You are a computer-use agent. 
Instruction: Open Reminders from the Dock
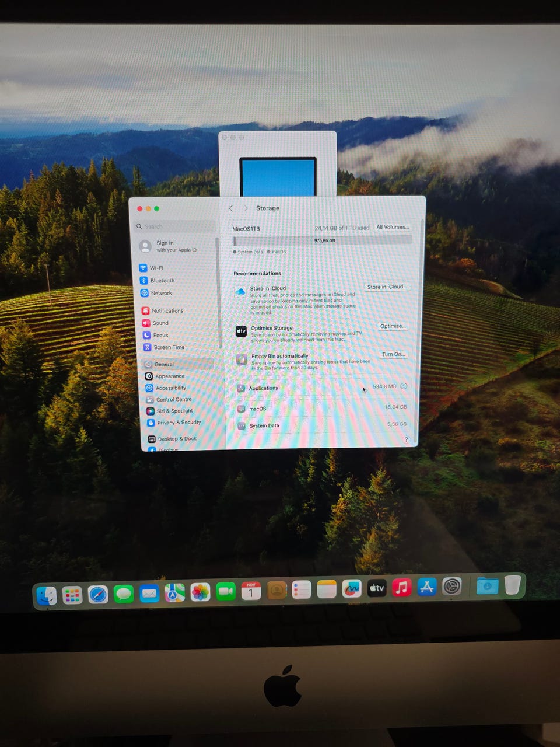tap(302, 591)
